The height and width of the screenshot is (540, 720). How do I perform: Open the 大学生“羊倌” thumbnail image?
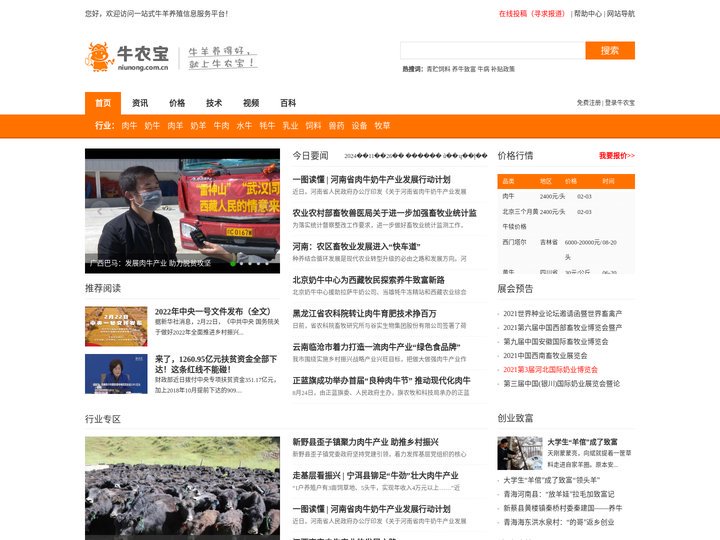pos(519,453)
